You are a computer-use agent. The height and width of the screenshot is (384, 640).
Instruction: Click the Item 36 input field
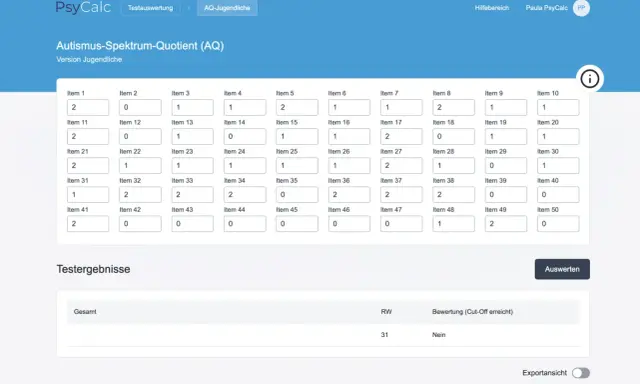pyautogui.click(x=349, y=195)
